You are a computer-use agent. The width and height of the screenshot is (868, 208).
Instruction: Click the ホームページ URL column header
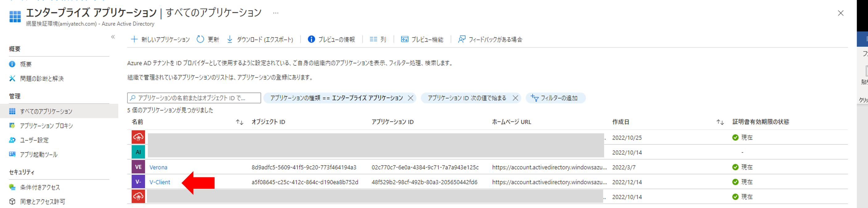pos(511,122)
